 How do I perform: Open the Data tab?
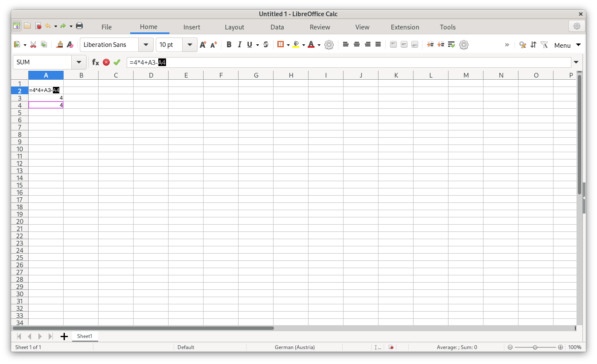[277, 27]
